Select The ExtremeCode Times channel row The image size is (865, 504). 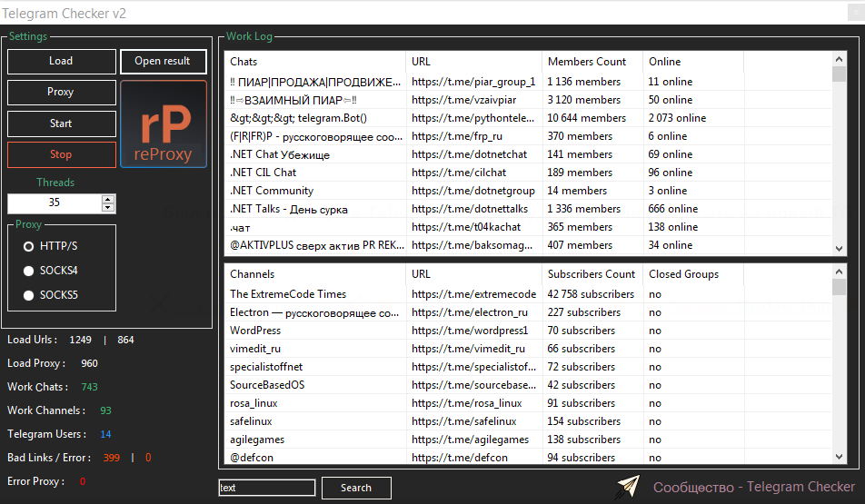pos(528,294)
